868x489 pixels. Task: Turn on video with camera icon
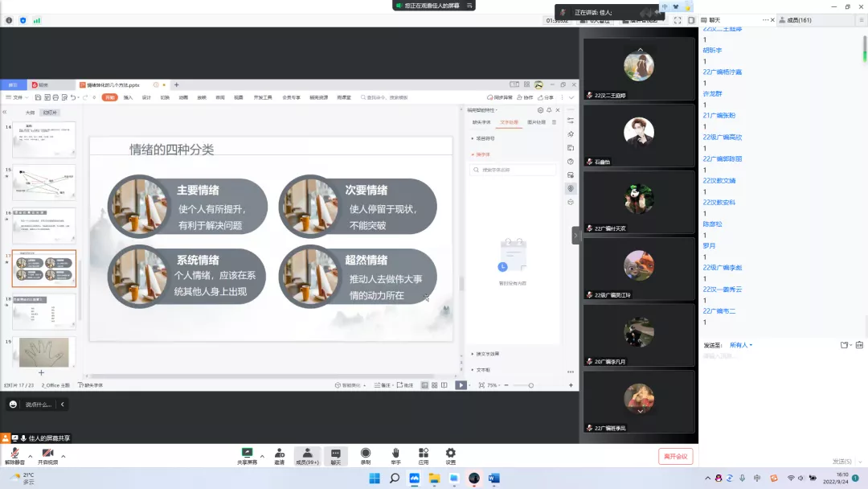[x=47, y=454]
